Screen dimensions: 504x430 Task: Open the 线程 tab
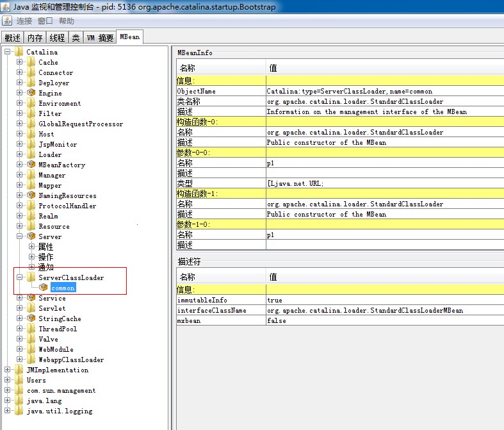(x=57, y=38)
